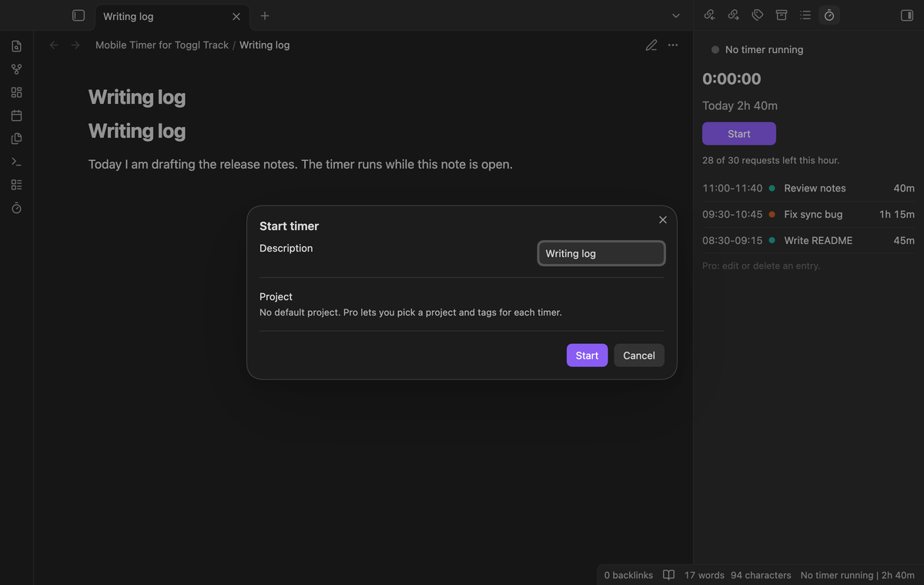Open outline pane tab icon

pos(805,15)
